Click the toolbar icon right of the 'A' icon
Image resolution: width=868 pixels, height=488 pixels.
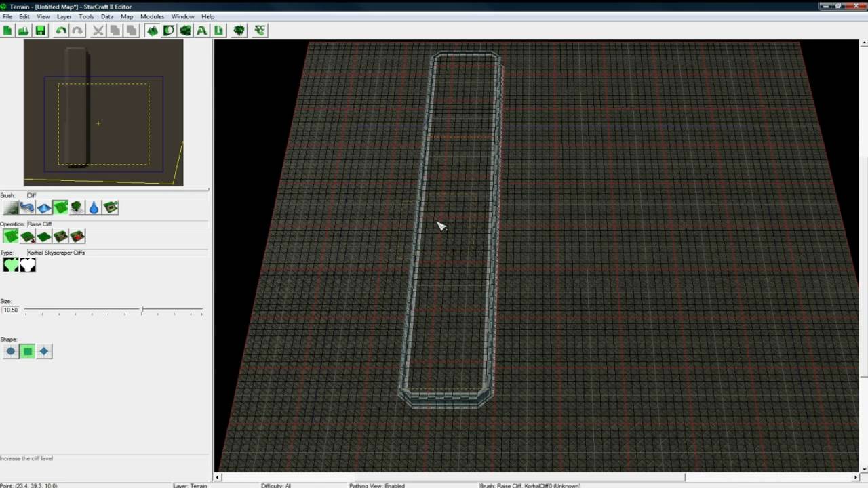[x=218, y=30]
